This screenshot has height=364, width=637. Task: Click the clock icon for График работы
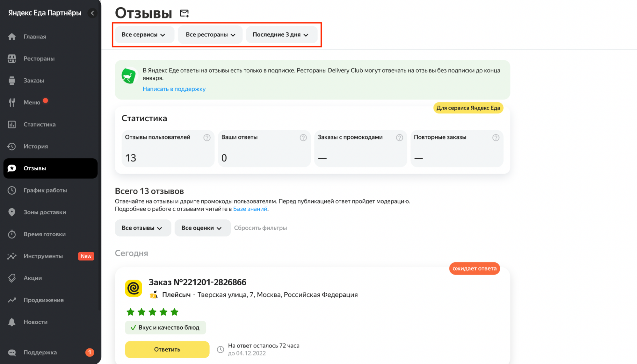(x=12, y=190)
